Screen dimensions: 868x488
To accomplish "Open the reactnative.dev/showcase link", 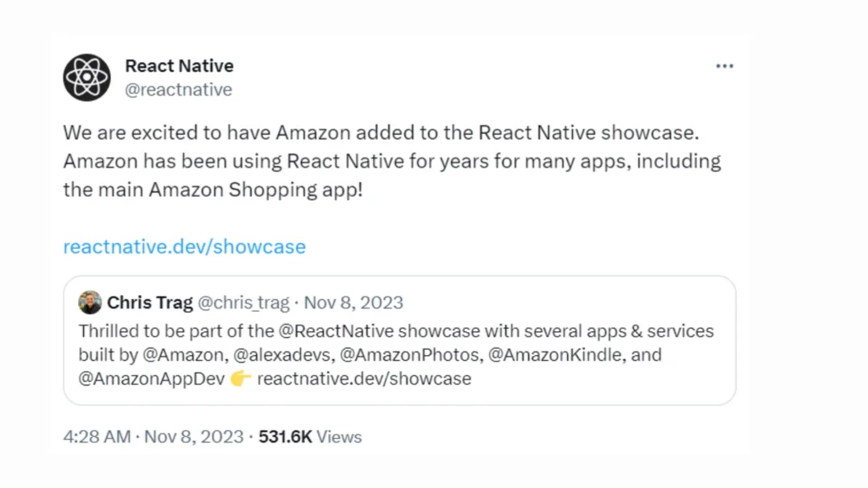I will click(x=184, y=247).
